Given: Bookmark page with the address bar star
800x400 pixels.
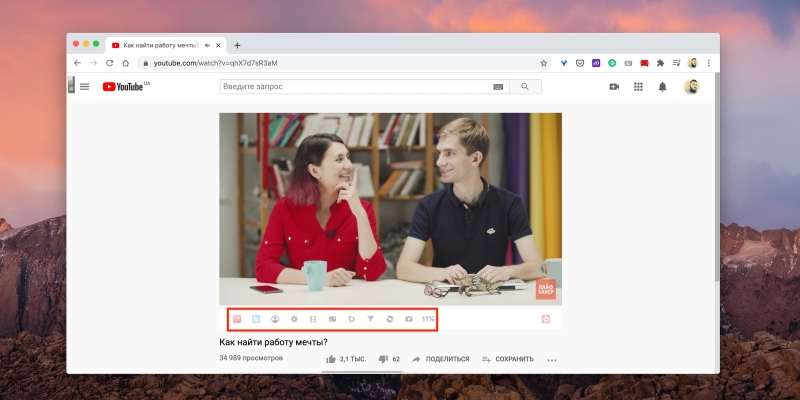Looking at the screenshot, I should click(543, 63).
